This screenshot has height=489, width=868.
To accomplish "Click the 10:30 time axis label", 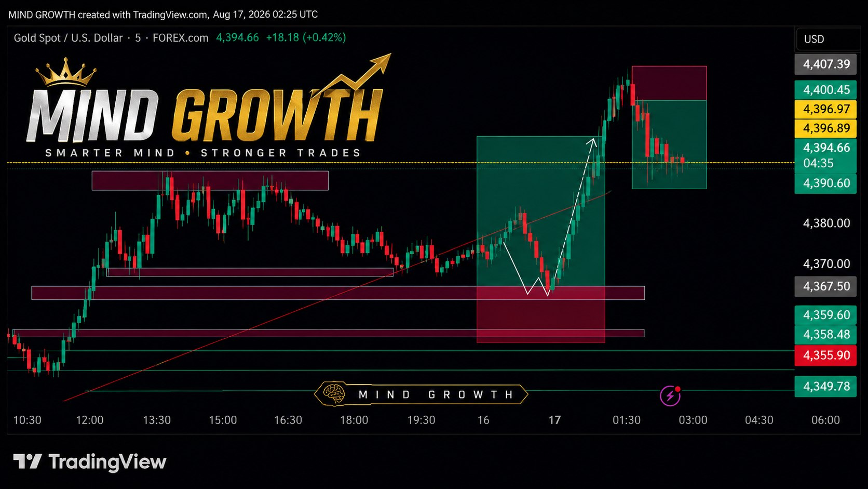I will pyautogui.click(x=27, y=420).
